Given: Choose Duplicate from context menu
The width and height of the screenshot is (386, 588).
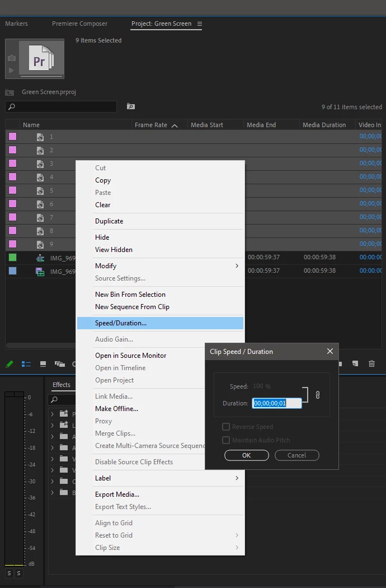Looking at the screenshot, I should coord(109,221).
